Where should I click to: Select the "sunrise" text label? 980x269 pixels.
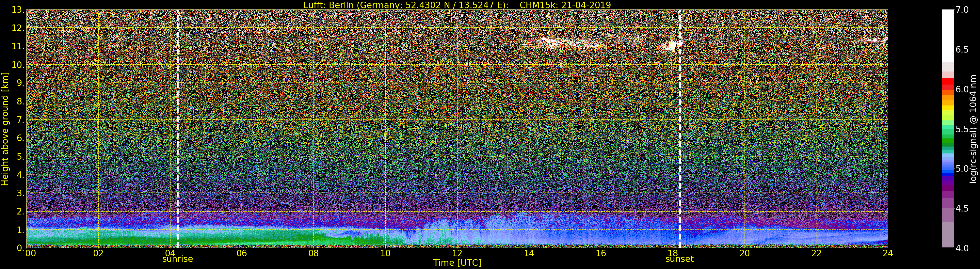point(178,259)
